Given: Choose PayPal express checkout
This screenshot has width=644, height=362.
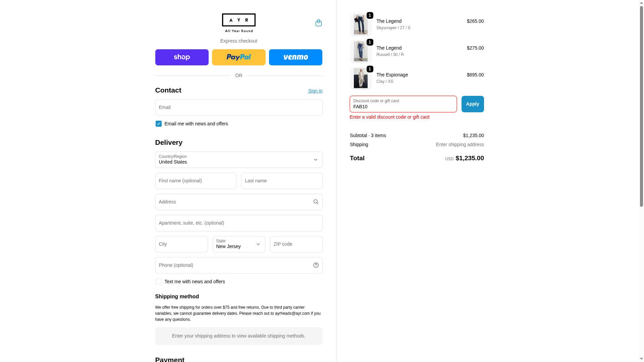Looking at the screenshot, I should tap(239, 57).
